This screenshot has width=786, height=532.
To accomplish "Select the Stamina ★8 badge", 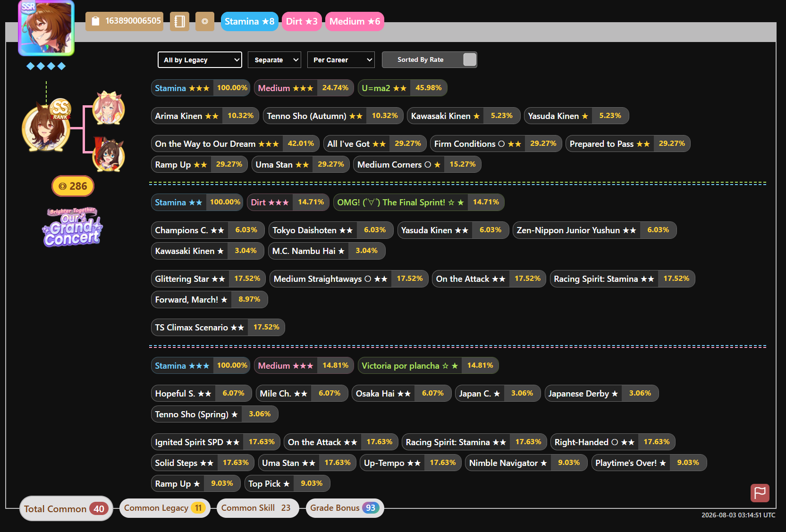I will [249, 21].
